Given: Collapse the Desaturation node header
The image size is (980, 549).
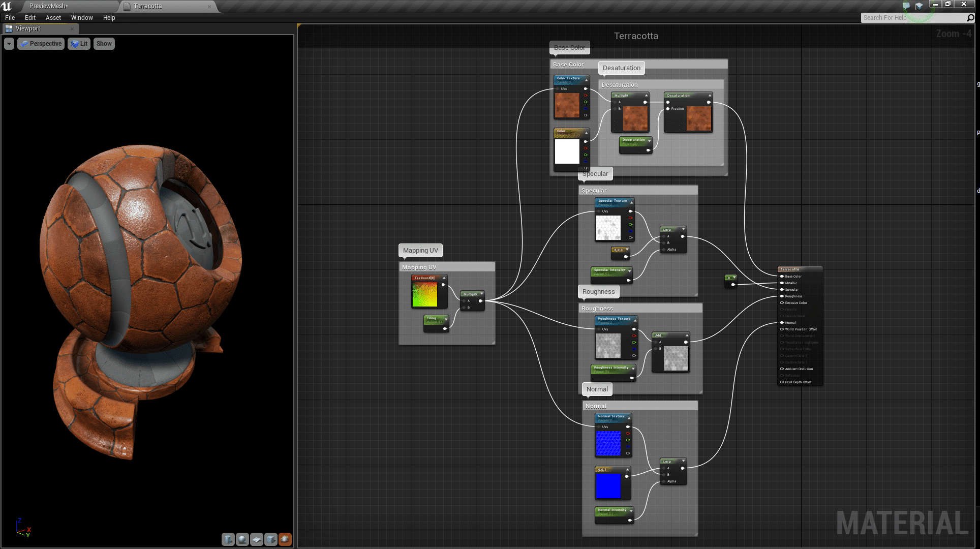Looking at the screenshot, I should 711,96.
